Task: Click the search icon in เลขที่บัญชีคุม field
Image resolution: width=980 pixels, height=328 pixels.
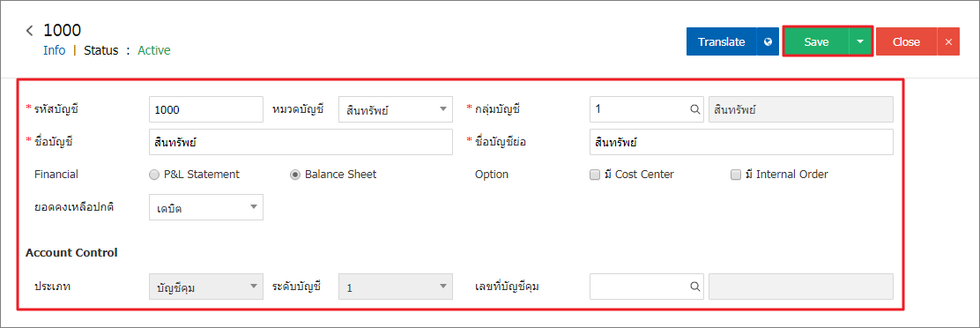Action: pos(694,287)
